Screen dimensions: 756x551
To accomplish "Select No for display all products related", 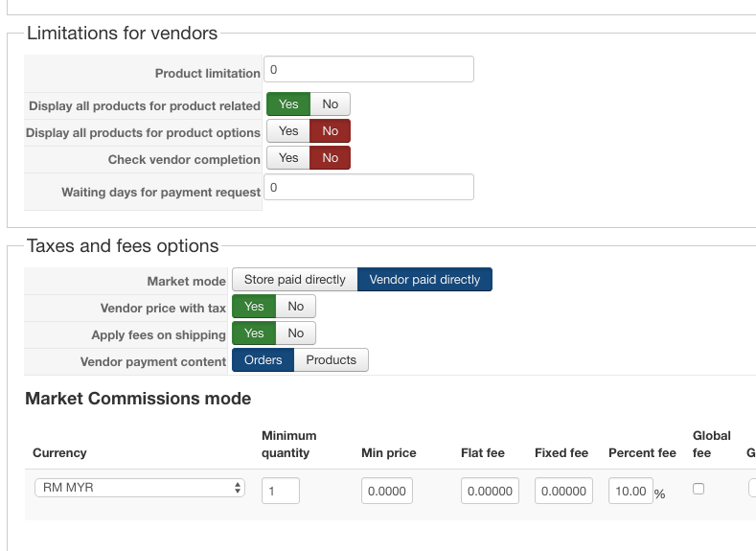I will coord(330,104).
